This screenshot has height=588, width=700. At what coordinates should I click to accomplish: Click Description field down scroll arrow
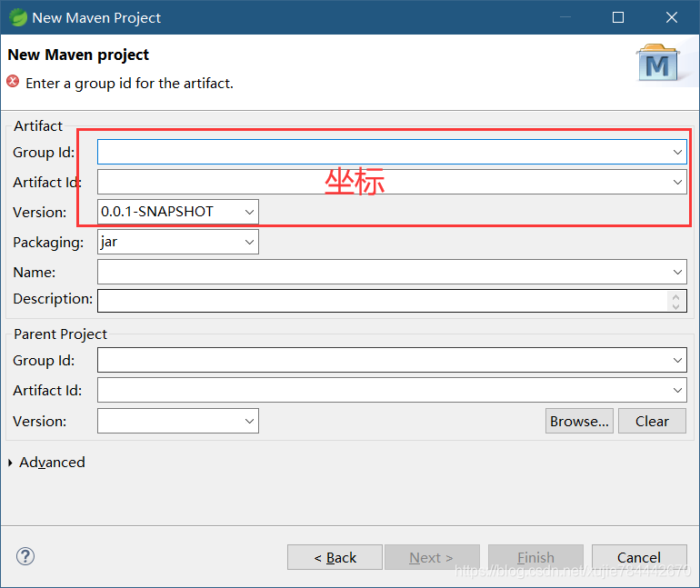(675, 306)
